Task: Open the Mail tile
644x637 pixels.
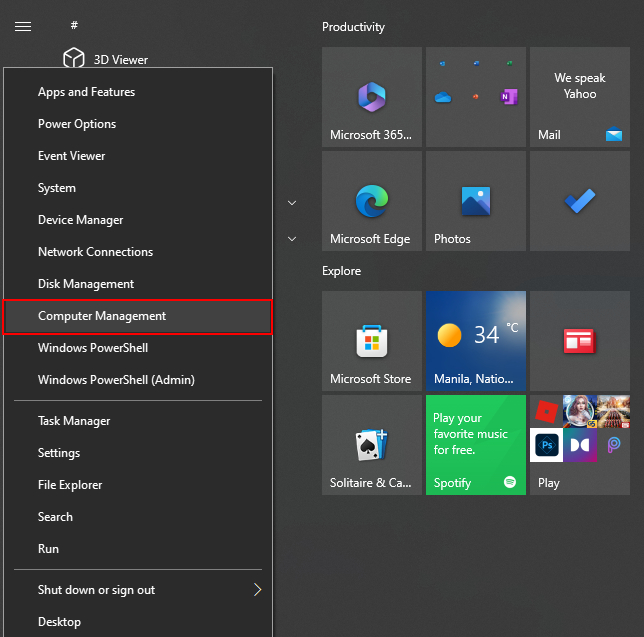Action: 580,97
